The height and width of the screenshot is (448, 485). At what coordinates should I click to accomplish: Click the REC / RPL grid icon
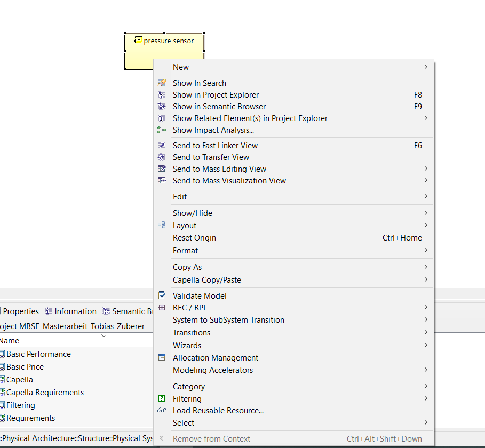162,307
